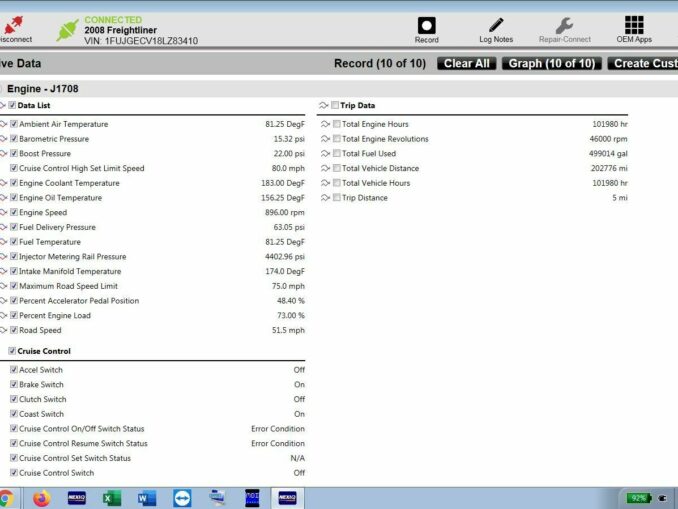The image size is (678, 509).
Task: Click Maximum Road Speed Limit label
Action: 68,286
